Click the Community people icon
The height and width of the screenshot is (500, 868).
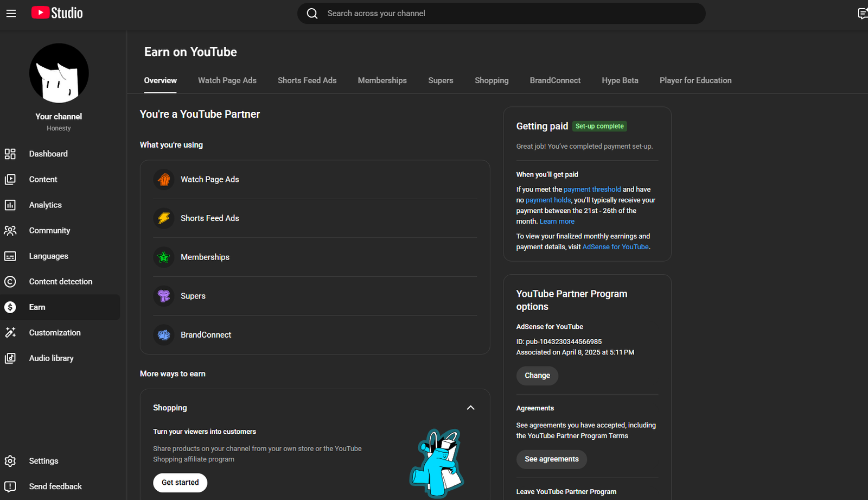pyautogui.click(x=10, y=230)
